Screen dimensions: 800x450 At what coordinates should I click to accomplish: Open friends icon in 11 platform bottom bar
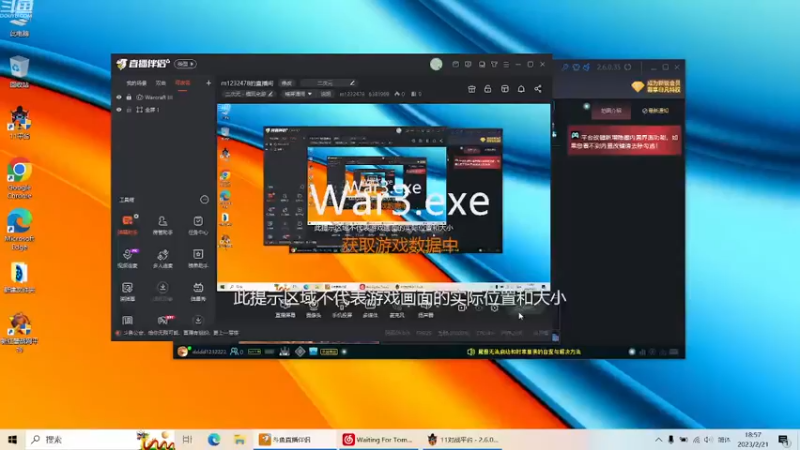(236, 352)
